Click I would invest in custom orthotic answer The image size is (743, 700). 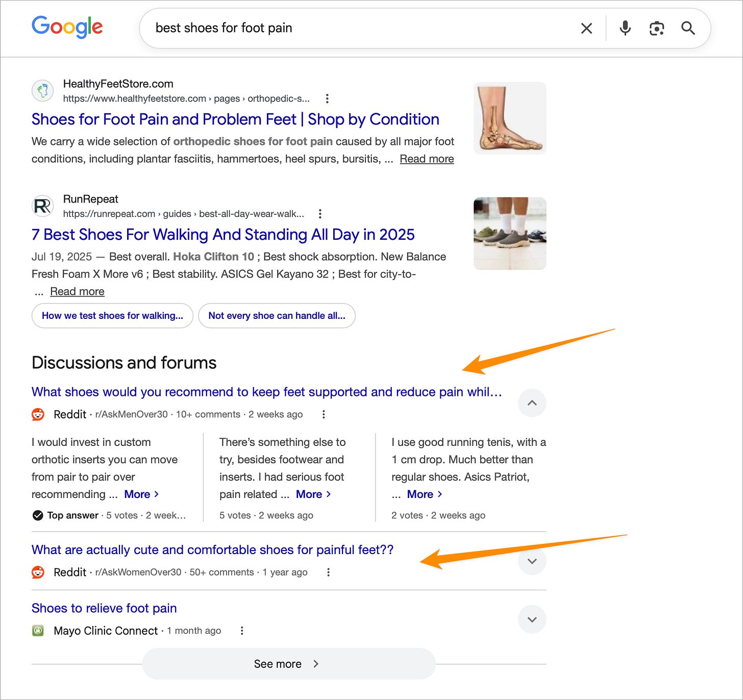point(105,468)
